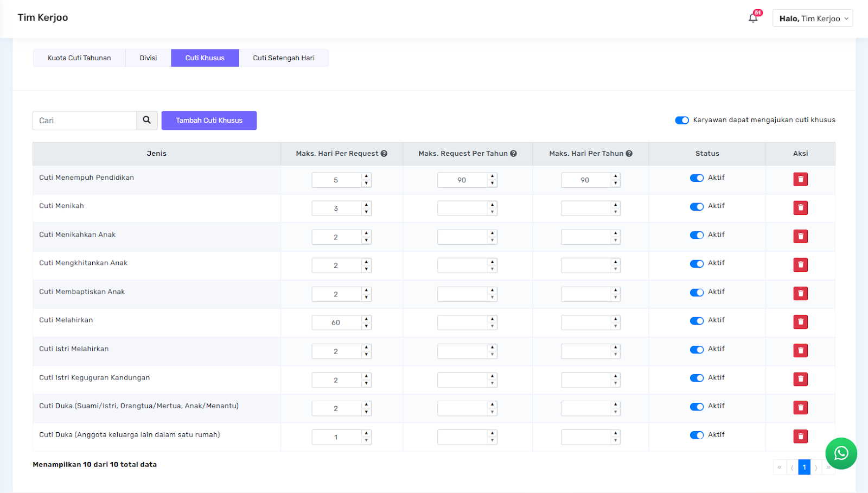Delete the Cuti Menempuh Pendidikan row

[800, 179]
